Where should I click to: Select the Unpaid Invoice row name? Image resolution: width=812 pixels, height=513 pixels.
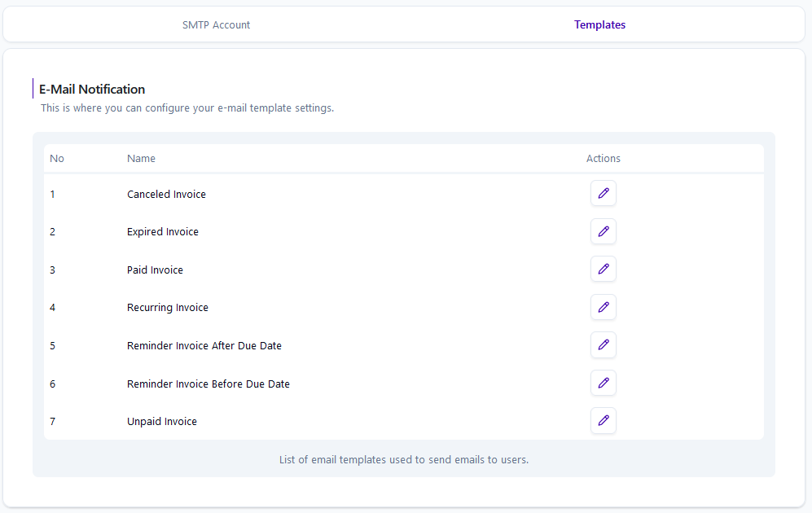click(161, 421)
